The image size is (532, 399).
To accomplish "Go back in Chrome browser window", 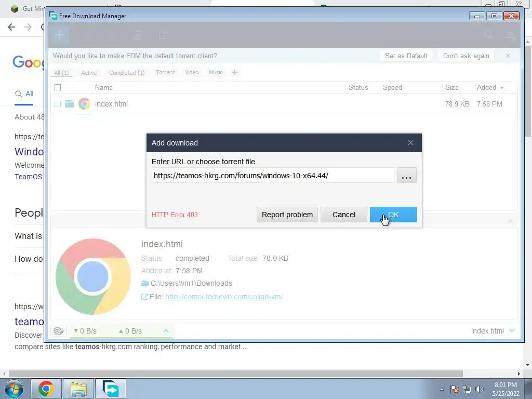I will (11, 27).
